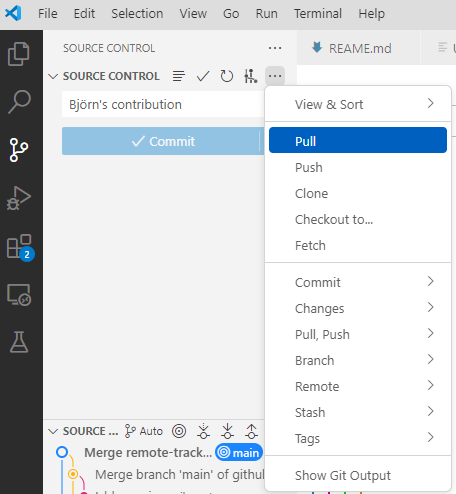Viewport: 456px width, 494px height.
Task: Open the Extensions view with badge
Action: click(20, 247)
